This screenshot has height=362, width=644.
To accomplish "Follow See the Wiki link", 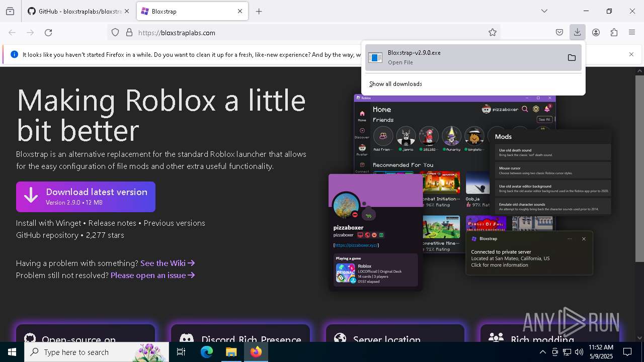I will click(168, 263).
